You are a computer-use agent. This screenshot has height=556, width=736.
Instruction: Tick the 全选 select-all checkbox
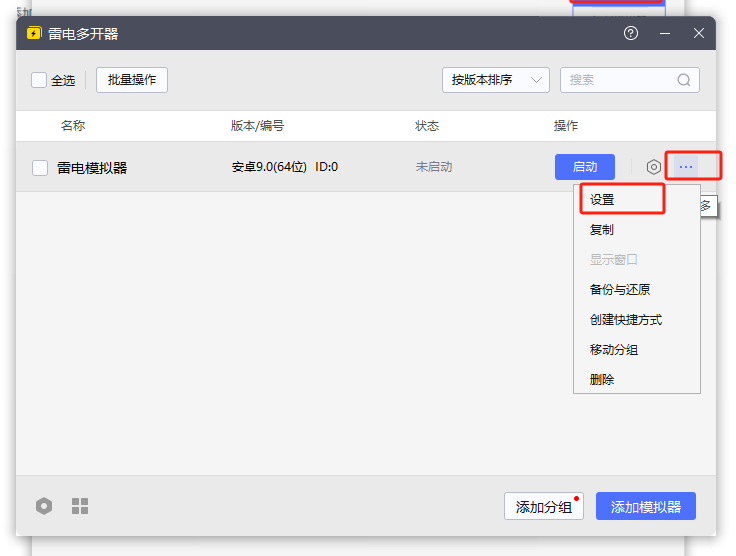[39, 80]
